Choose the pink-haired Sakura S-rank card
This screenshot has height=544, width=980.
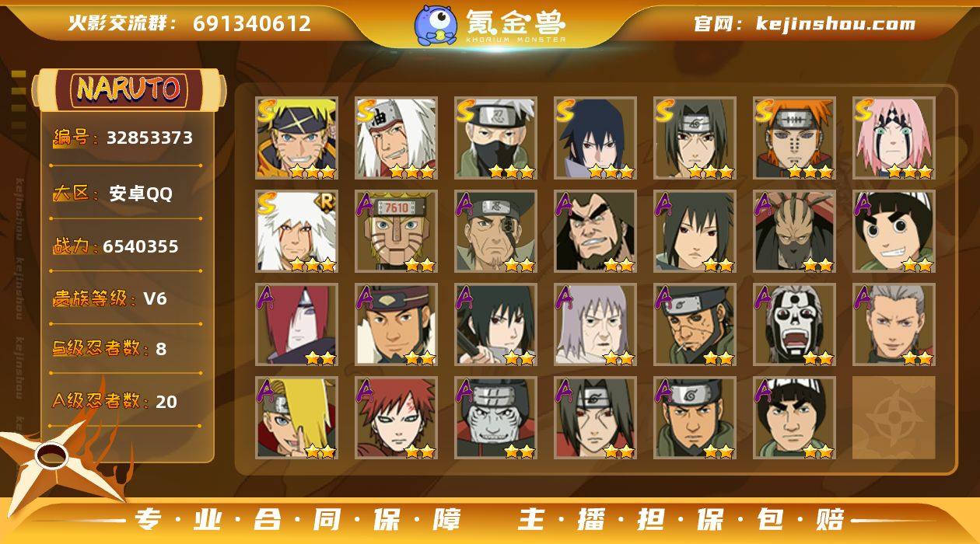click(x=894, y=138)
